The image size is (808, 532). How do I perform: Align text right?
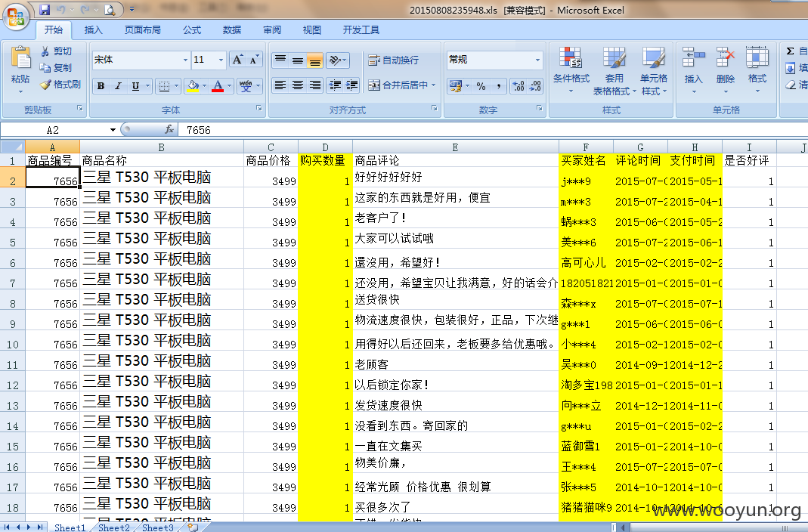315,85
